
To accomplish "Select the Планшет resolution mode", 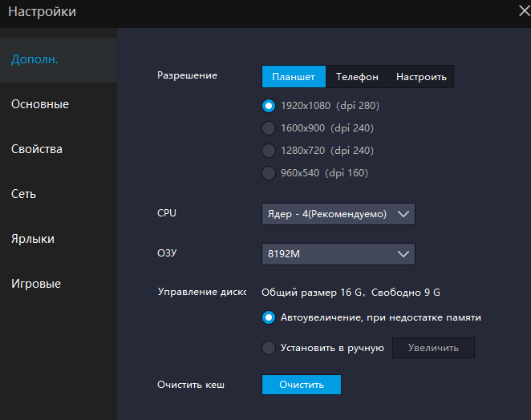I will click(x=294, y=77).
